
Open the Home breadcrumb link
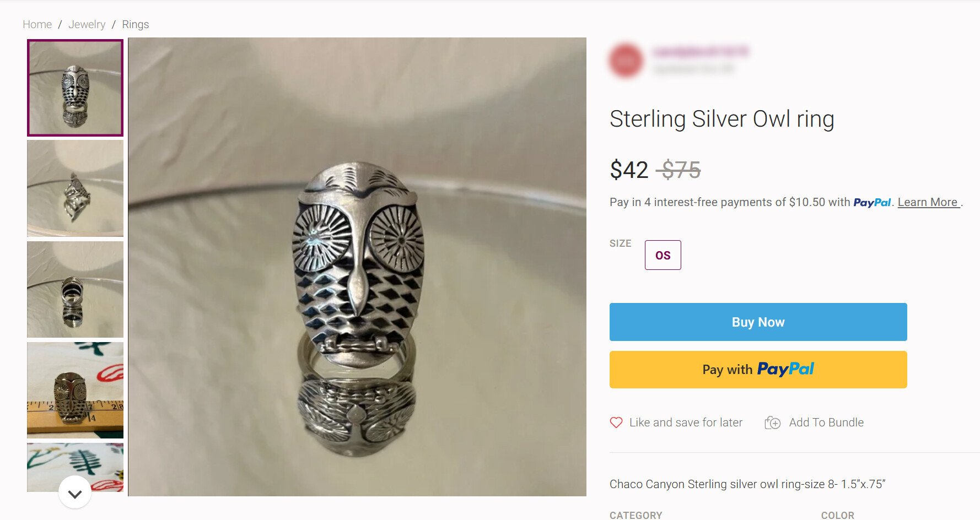(x=37, y=24)
